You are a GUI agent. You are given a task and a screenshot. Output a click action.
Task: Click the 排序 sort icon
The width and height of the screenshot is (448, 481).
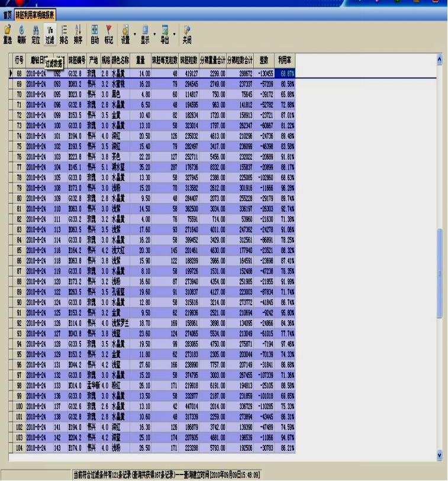pyautogui.click(x=78, y=33)
